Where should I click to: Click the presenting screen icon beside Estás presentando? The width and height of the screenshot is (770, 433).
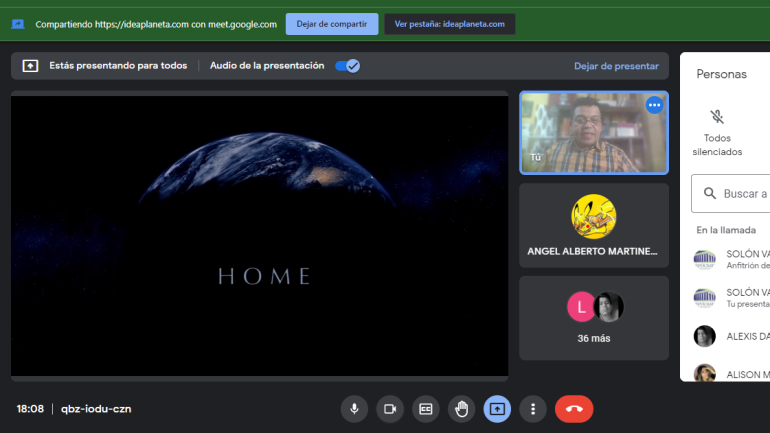click(x=30, y=66)
